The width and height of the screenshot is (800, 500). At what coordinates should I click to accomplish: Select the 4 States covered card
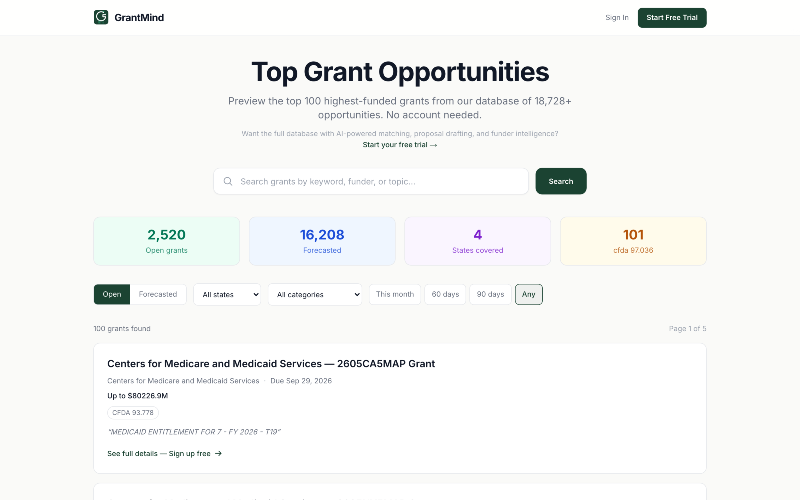(x=478, y=241)
